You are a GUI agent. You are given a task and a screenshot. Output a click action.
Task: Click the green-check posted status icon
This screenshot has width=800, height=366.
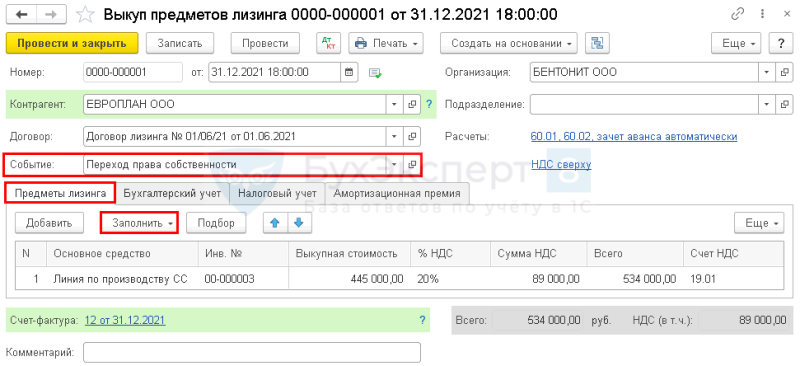click(x=375, y=73)
